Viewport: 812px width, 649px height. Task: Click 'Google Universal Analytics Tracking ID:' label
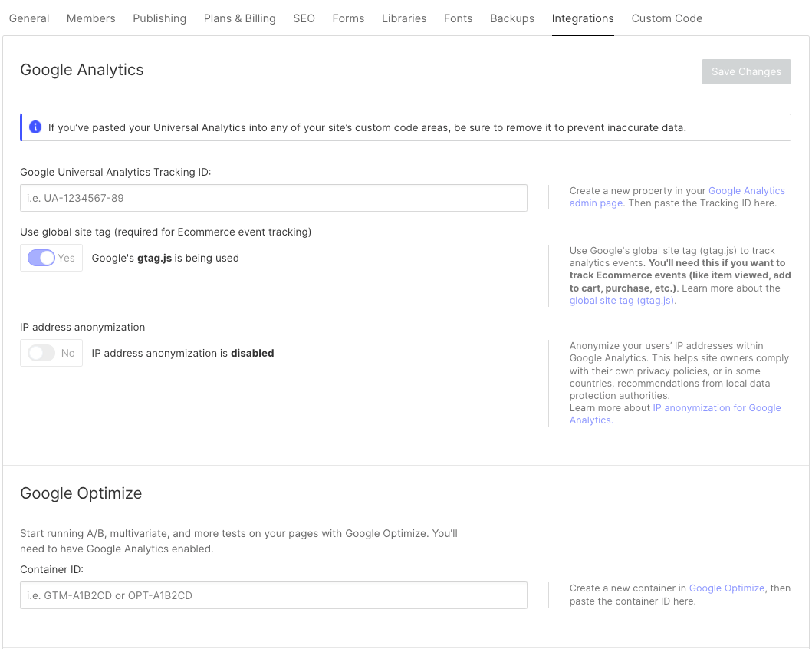tap(116, 172)
